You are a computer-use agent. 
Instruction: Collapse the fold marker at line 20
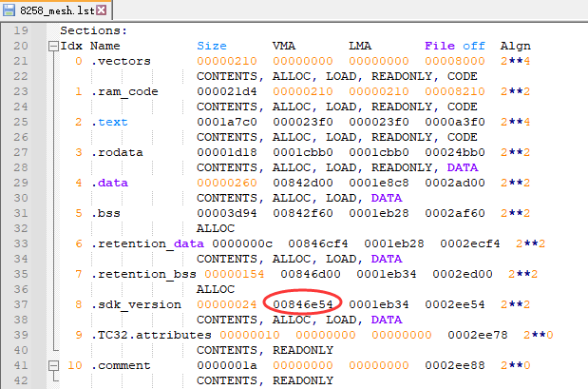coord(53,47)
